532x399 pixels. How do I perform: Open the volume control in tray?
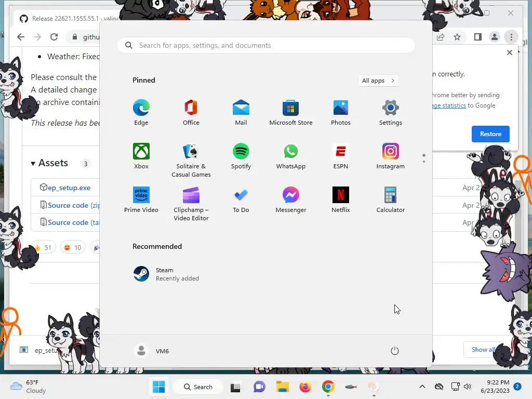tap(468, 387)
